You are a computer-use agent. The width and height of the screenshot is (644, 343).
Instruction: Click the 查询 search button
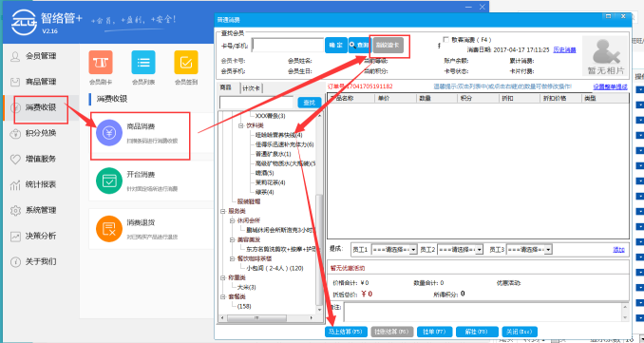pyautogui.click(x=359, y=46)
